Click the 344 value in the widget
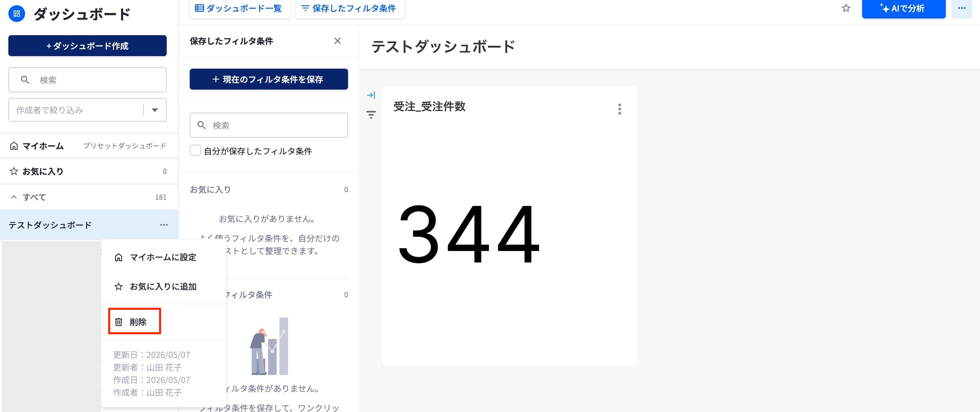 pos(468,234)
